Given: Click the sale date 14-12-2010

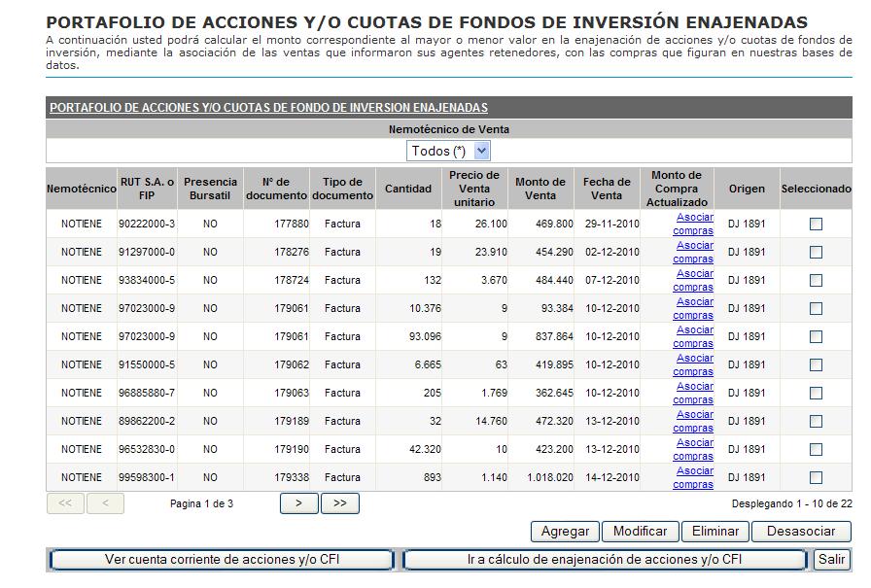Looking at the screenshot, I should 612,477.
